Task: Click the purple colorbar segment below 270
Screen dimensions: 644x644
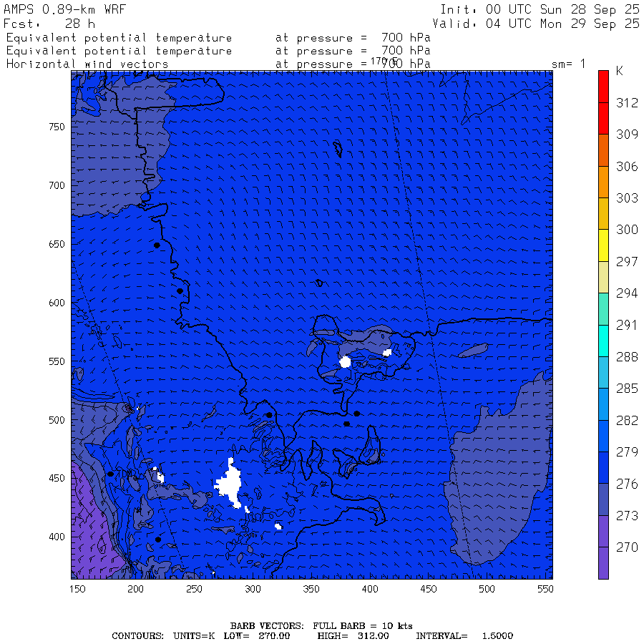Action: pos(603,563)
